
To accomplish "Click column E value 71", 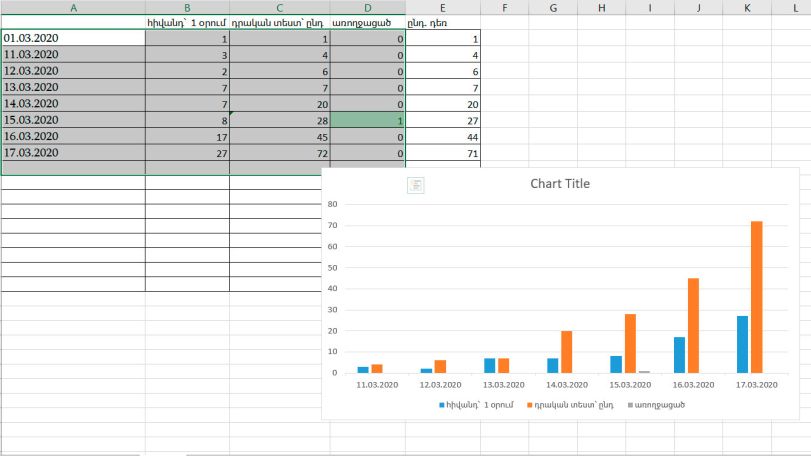I will click(443, 153).
